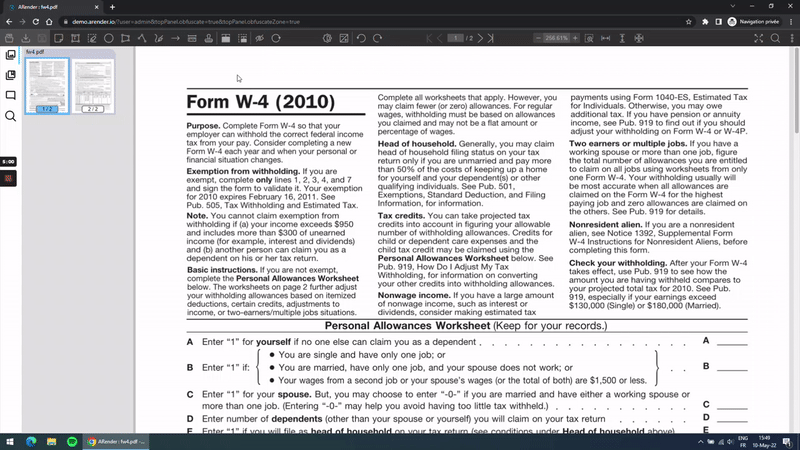Open the sidebar search panel
The height and width of the screenshot is (450, 800).
click(10, 116)
